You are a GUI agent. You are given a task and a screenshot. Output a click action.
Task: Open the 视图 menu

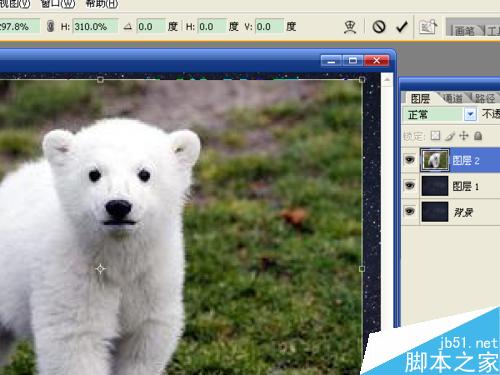pyautogui.click(x=15, y=3)
